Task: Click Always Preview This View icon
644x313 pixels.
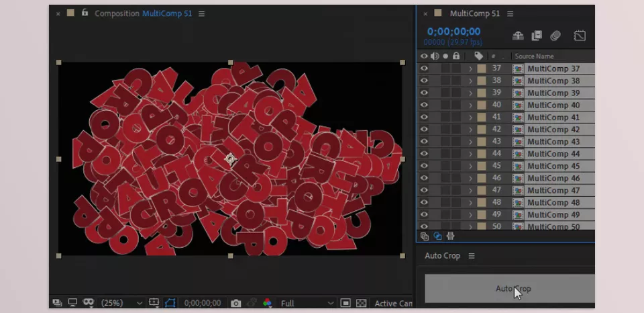Action: coord(58,303)
